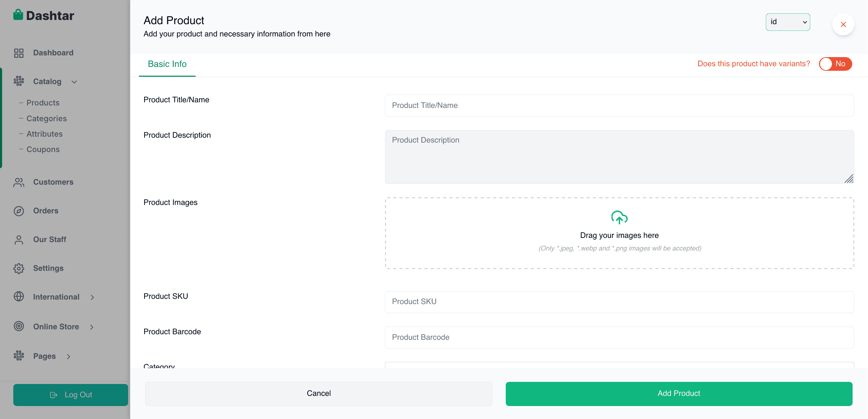
Task: Select the Dashboard grid icon
Action: click(19, 53)
